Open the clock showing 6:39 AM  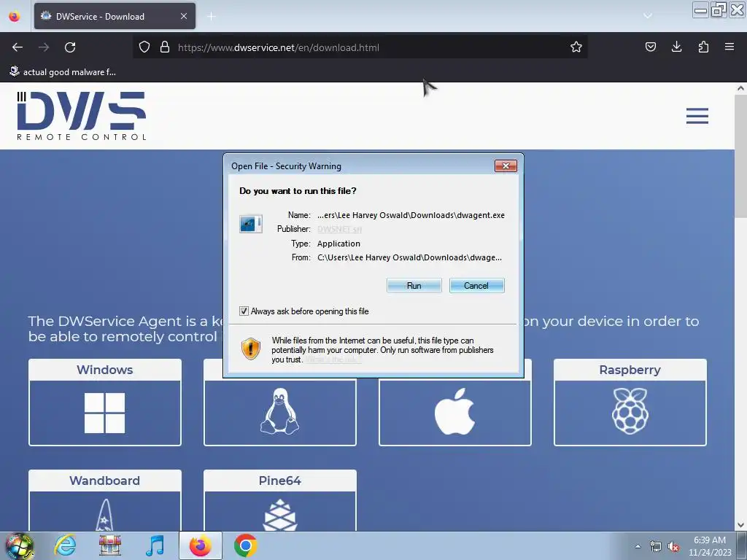(709, 546)
